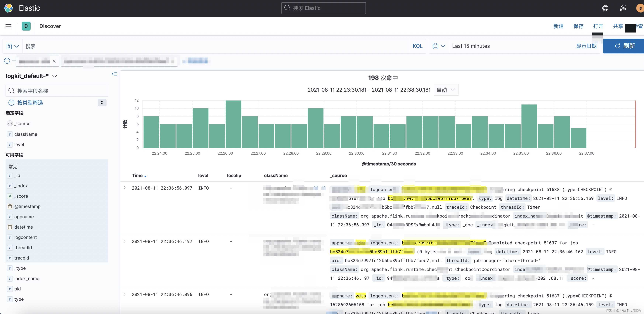Viewport: 644px width, 314px height.
Task: Open the help lifebuoy icon
Action: (605, 8)
